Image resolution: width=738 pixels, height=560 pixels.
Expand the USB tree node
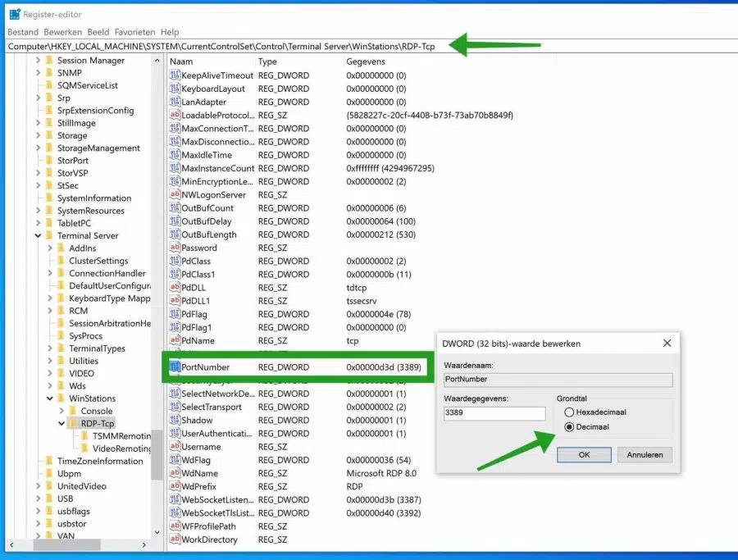[x=38, y=499]
